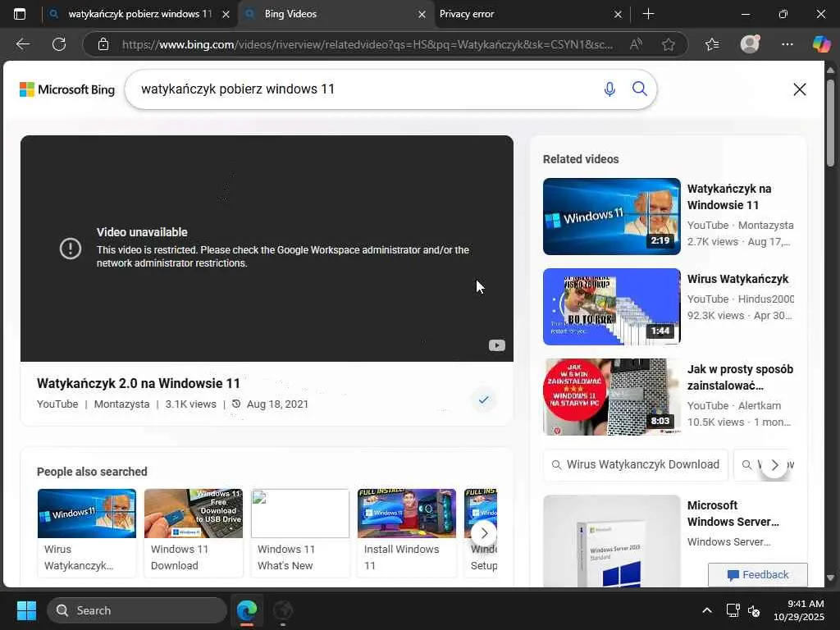Switch to 'watykańczyk pobierz windows 11' tab
This screenshot has width=840, height=630.
(x=140, y=14)
